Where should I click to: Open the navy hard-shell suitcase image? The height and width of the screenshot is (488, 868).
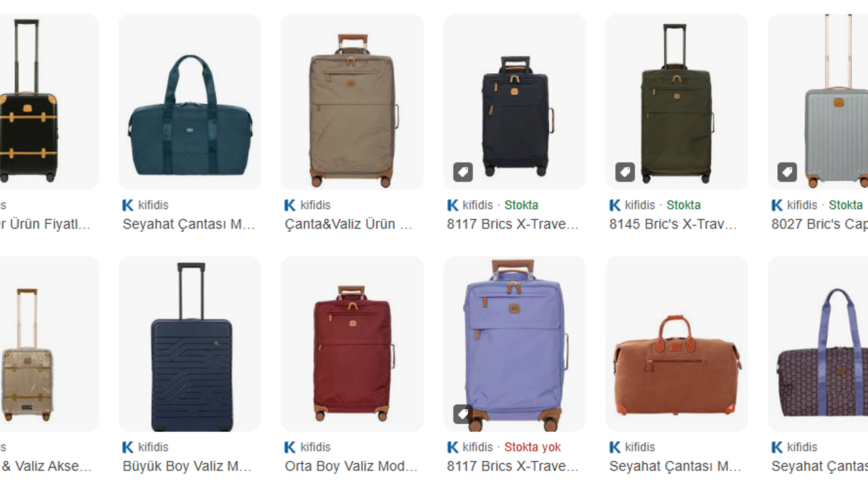point(190,344)
